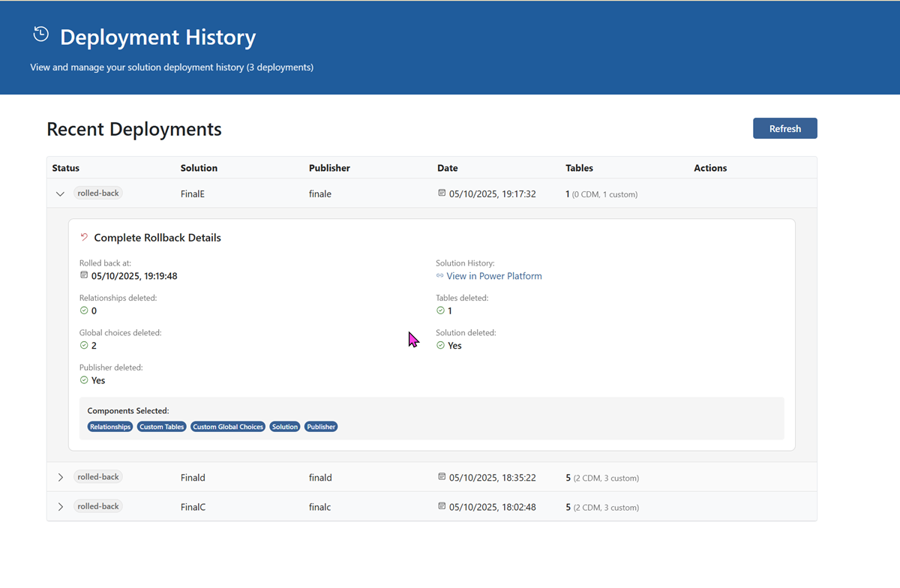Expand the Finald deployment row

[61, 478]
